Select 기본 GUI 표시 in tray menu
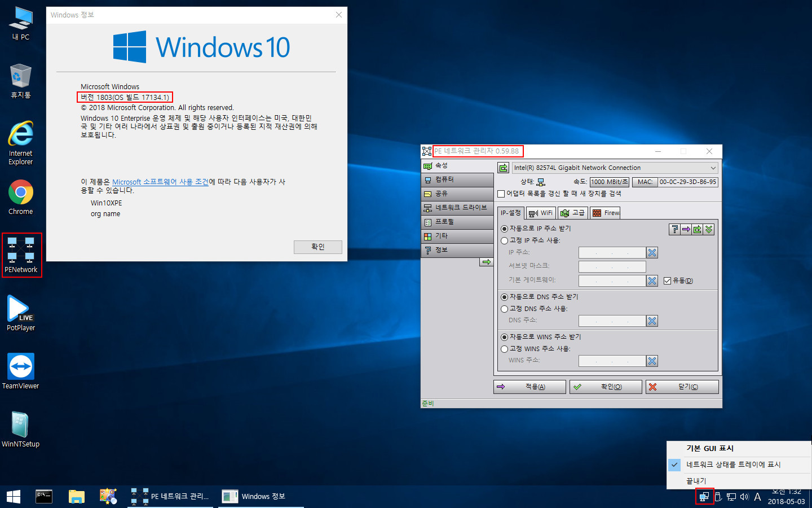 (x=739, y=448)
